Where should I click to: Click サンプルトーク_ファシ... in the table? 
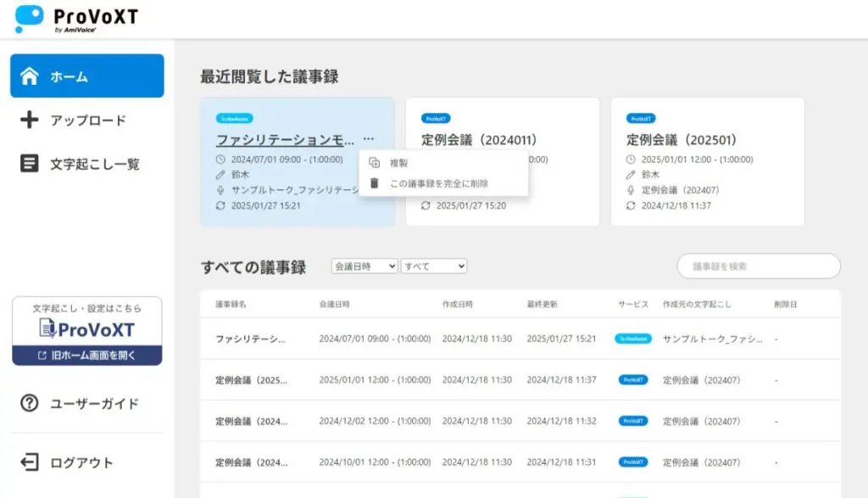tap(712, 339)
